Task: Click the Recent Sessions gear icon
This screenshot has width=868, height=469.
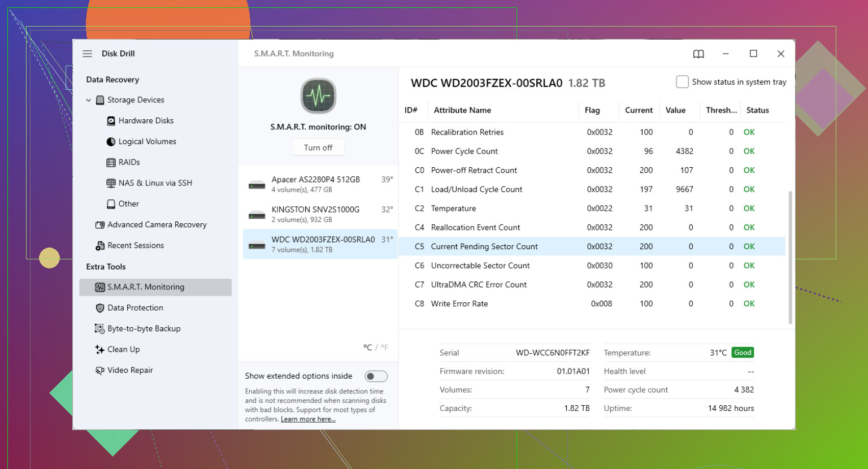Action: point(100,246)
